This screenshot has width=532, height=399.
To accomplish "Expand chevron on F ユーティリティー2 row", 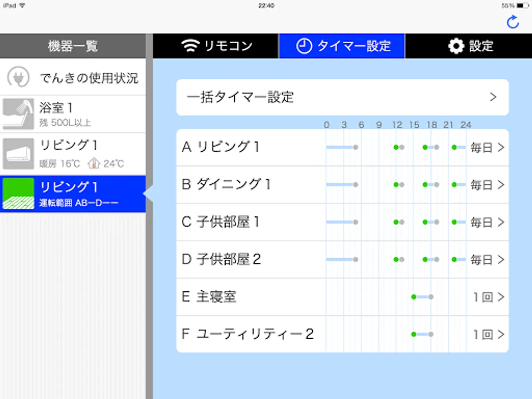I will point(501,334).
